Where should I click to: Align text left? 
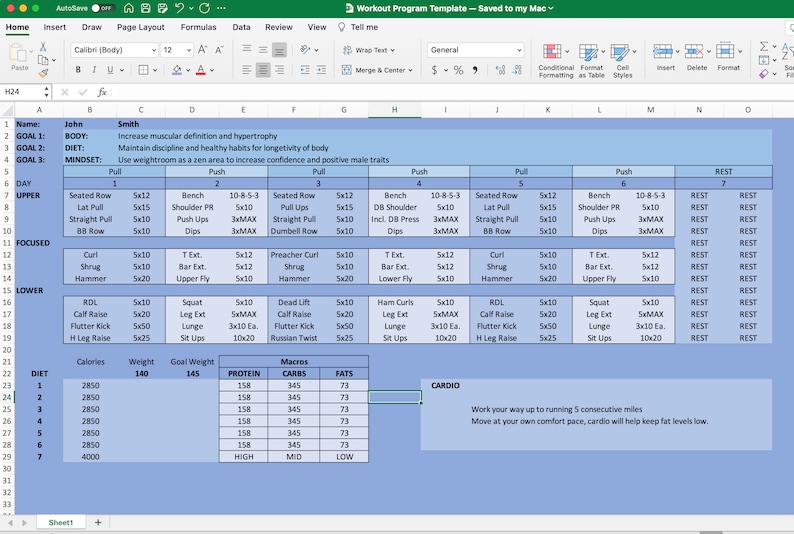[247, 70]
